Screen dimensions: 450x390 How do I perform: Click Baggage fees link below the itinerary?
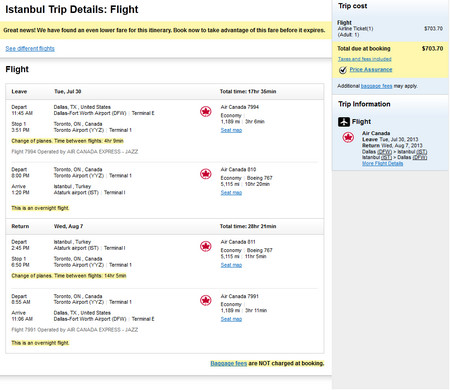(x=229, y=363)
